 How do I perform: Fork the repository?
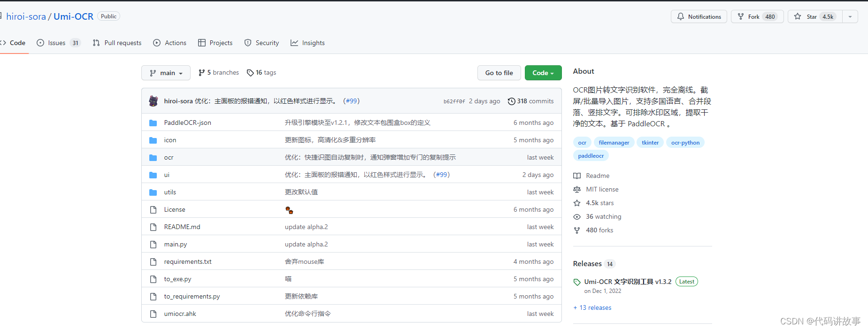click(x=757, y=16)
